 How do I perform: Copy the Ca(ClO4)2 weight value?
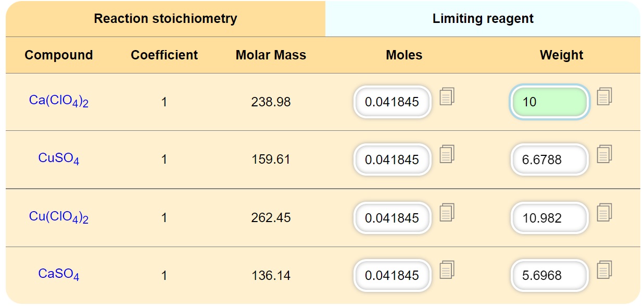(x=604, y=96)
